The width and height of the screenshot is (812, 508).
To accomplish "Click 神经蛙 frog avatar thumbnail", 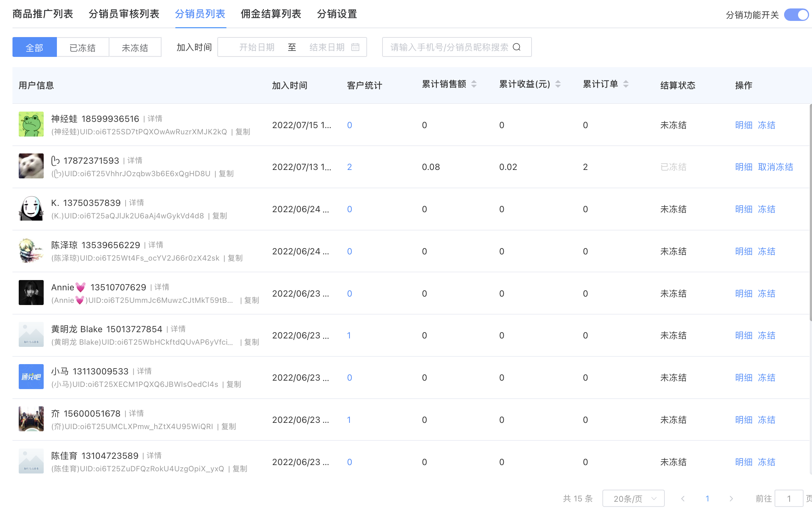I will [x=31, y=124].
